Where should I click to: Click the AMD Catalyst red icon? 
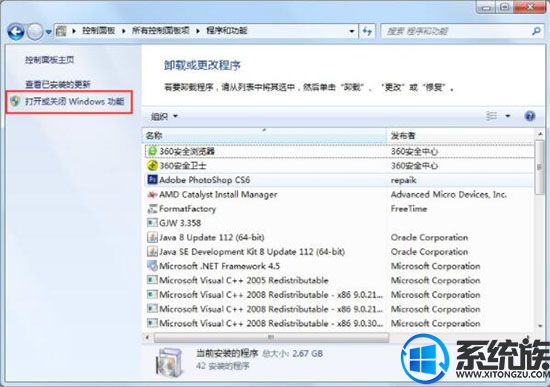pos(152,194)
